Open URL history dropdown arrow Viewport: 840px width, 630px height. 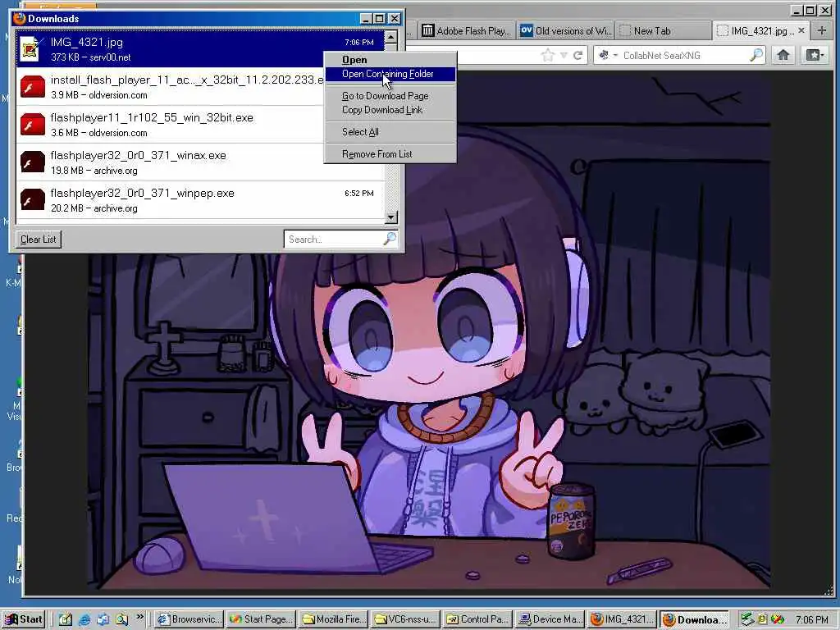pyautogui.click(x=564, y=55)
